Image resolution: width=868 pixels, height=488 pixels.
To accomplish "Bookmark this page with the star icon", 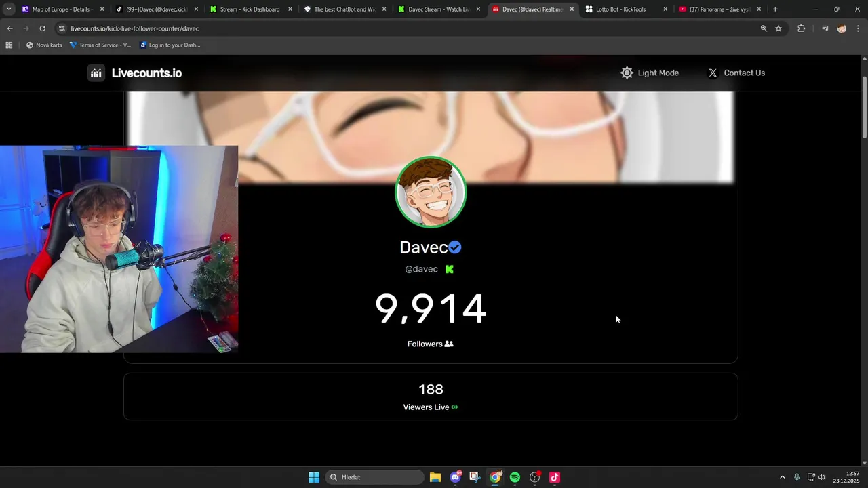I will 778,28.
